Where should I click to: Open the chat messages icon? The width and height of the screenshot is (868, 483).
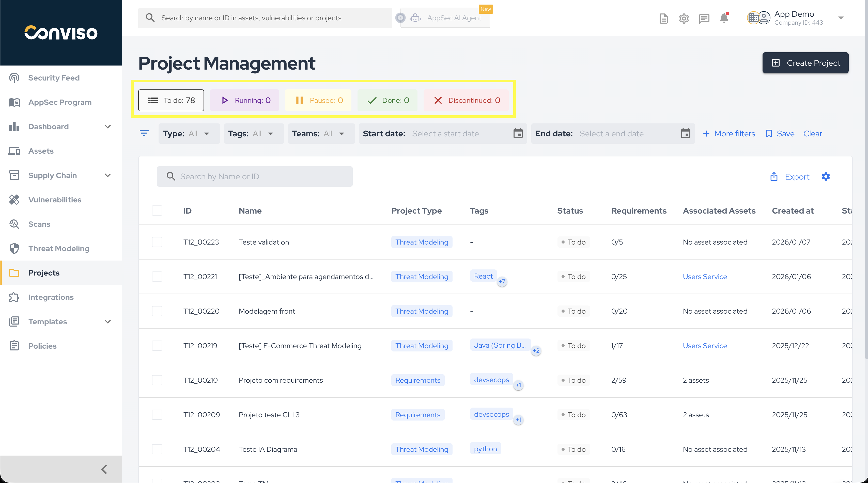[704, 18]
